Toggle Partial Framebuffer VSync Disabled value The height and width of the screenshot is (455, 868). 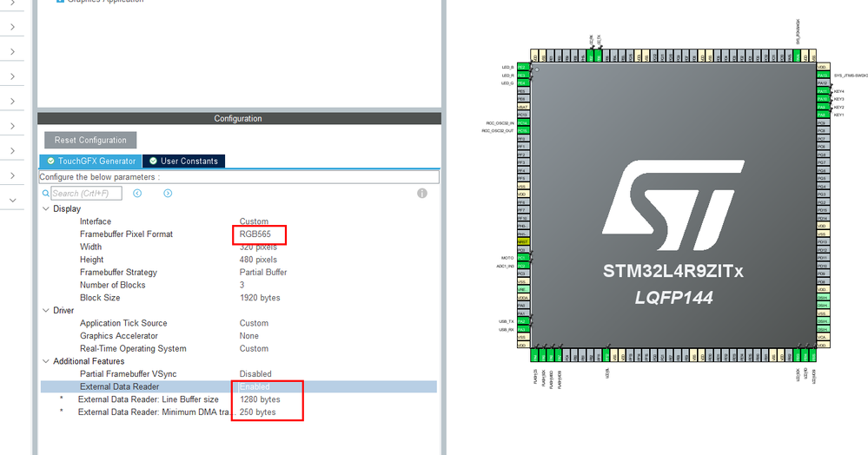[255, 374]
